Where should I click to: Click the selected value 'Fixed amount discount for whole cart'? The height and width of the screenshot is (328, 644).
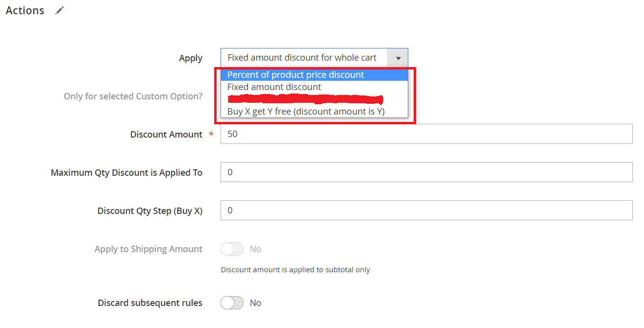click(303, 58)
